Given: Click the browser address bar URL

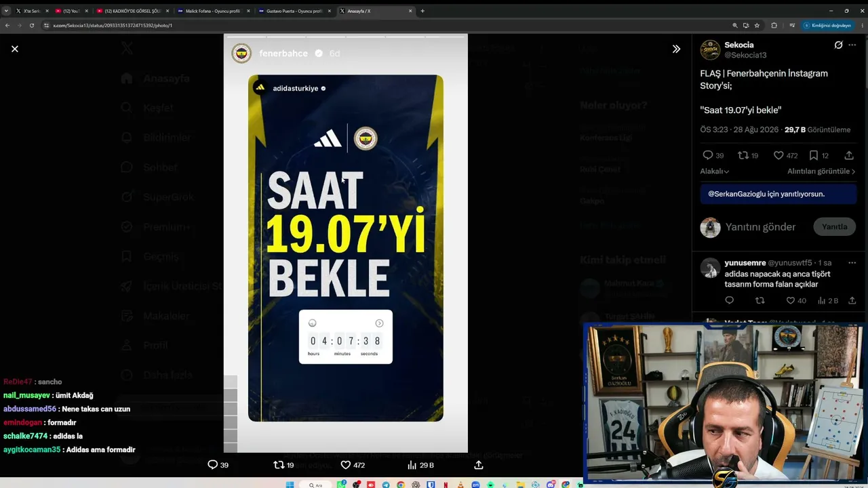Looking at the screenshot, I should coord(113,25).
